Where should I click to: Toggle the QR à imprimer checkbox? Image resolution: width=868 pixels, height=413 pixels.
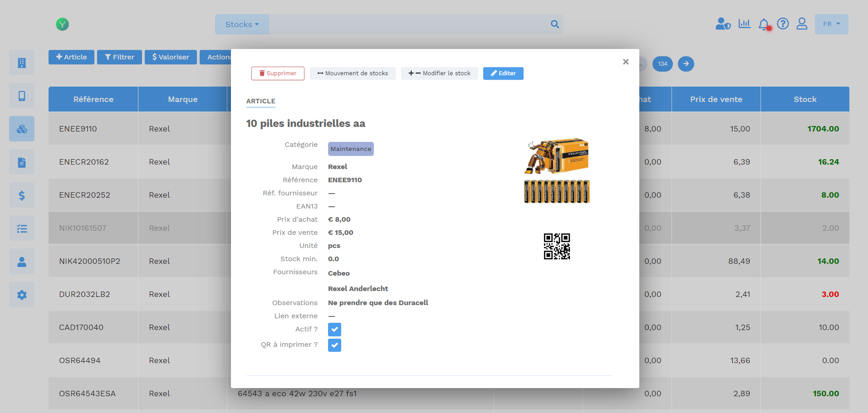click(x=334, y=345)
